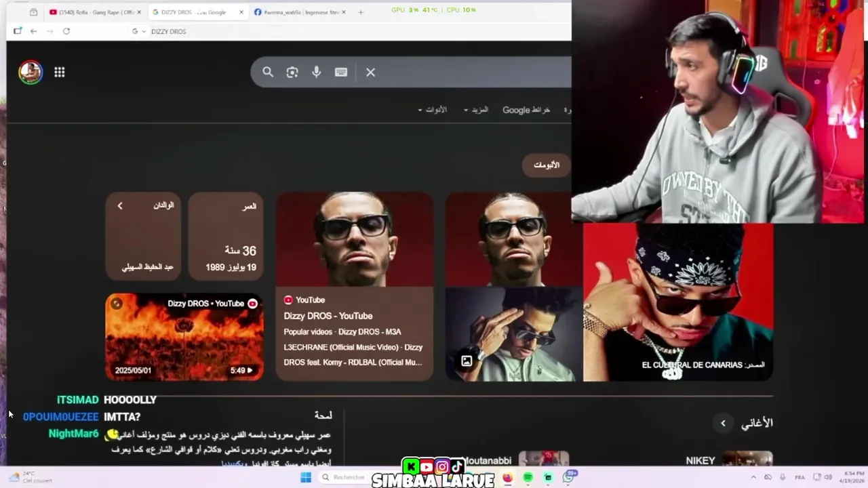Image resolution: width=868 pixels, height=488 pixels.
Task: Open the search engine selector in address bar
Action: click(x=138, y=31)
